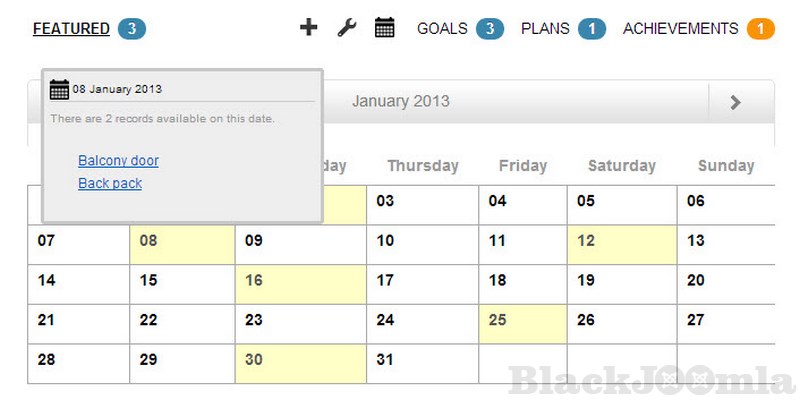This screenshot has height=400, width=800.
Task: Go to next month with arrow
Action: [x=736, y=101]
